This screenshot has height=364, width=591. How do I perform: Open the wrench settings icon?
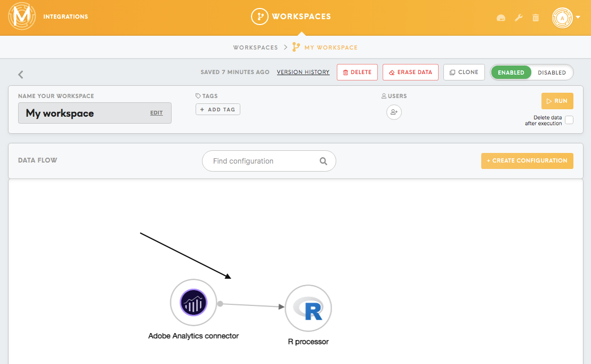tap(519, 18)
